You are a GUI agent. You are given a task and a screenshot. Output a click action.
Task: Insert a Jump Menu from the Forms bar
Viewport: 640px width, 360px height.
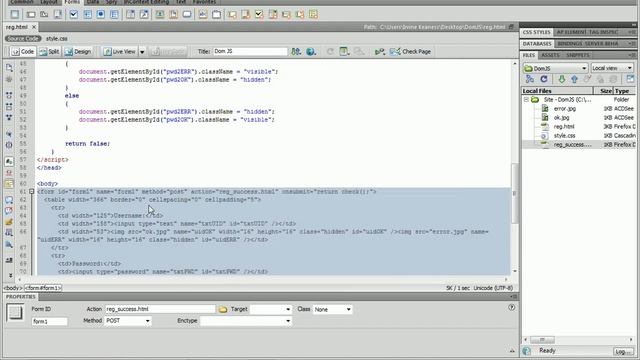[144, 15]
